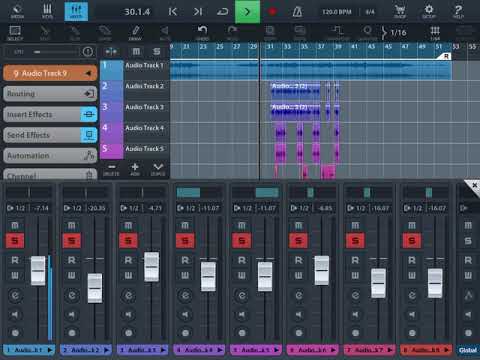Mute mixer channel 1
Screen dimensions: 480x360
(15, 225)
